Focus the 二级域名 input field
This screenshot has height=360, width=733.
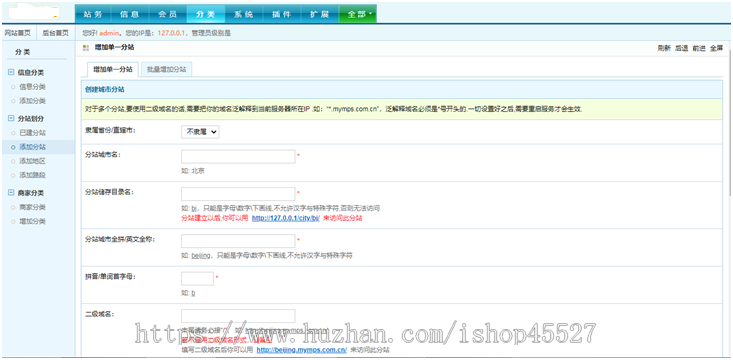(238, 316)
